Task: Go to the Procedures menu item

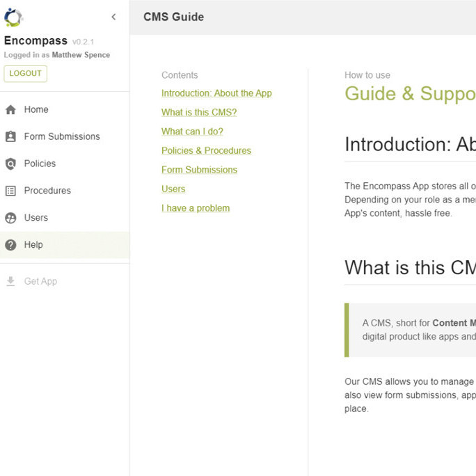Action: point(47,191)
